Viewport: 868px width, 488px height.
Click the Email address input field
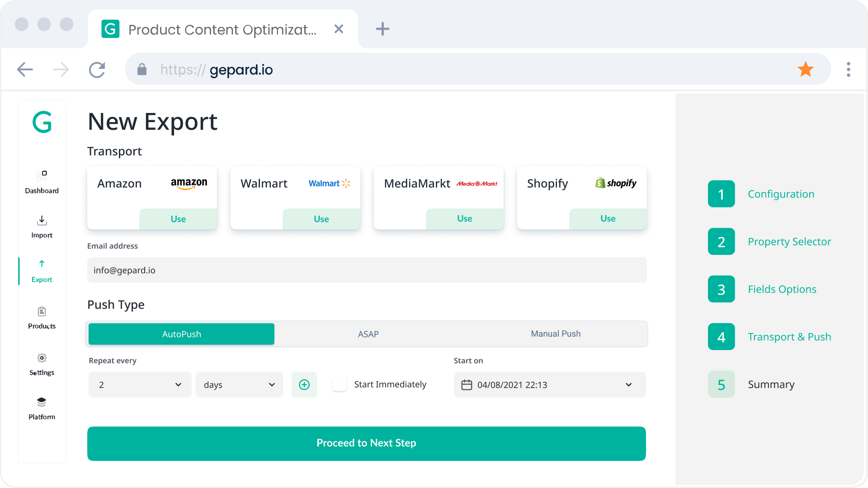[367, 270]
